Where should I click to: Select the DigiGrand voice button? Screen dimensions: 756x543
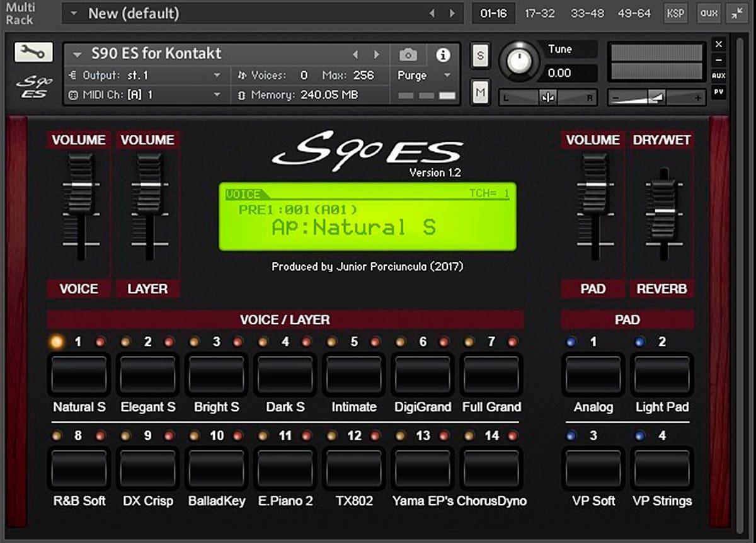(423, 375)
